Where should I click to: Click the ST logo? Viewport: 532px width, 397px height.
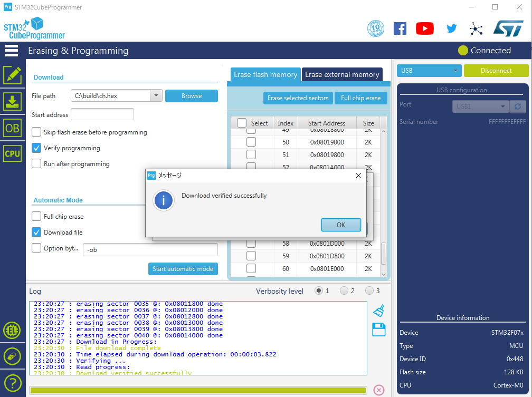click(508, 28)
